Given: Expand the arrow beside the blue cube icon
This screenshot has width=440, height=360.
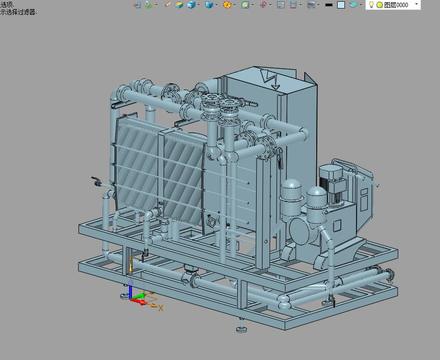Looking at the screenshot, I should [199, 5].
